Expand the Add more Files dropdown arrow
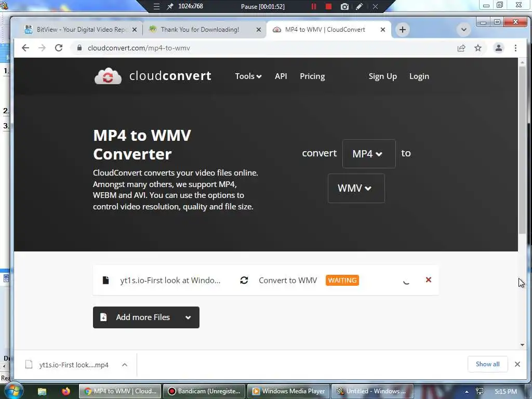Screen dimensions: 532x399 [188, 317]
